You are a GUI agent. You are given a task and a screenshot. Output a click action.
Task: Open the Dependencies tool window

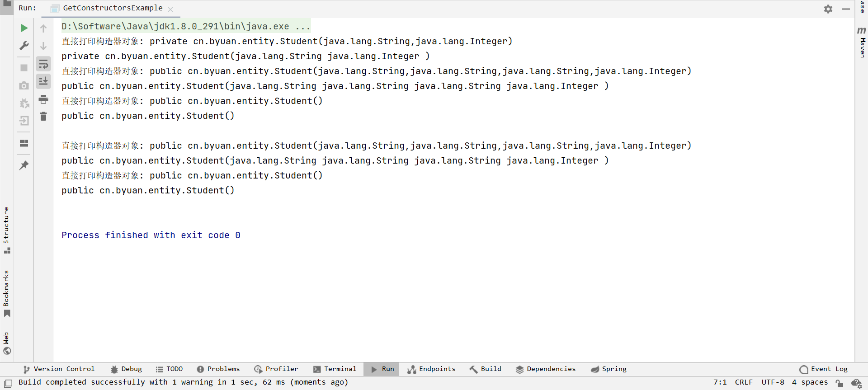(x=546, y=369)
